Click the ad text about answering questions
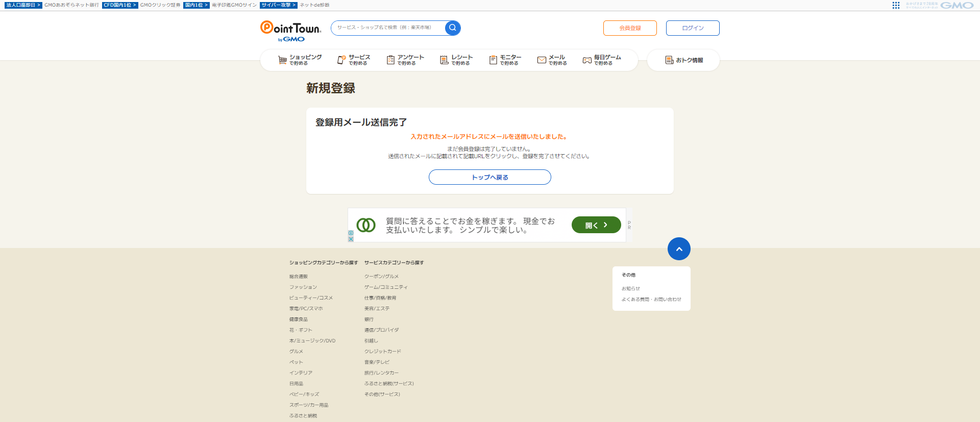Image resolution: width=980 pixels, height=422 pixels. tap(470, 225)
